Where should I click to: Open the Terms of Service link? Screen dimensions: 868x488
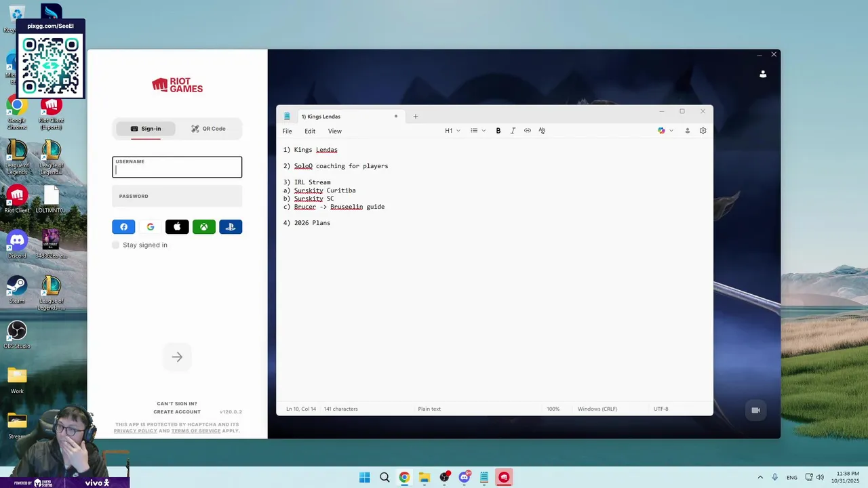(196, 431)
